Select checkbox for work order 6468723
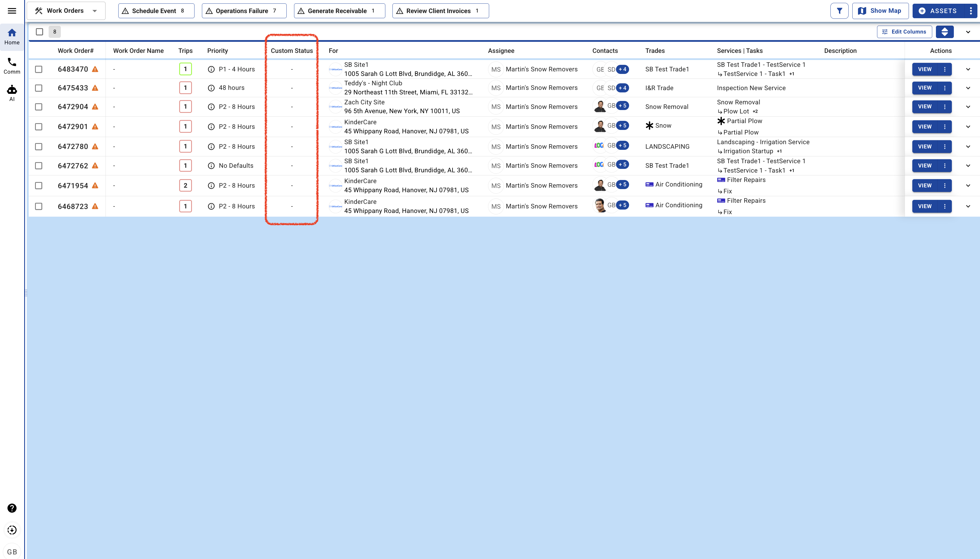The height and width of the screenshot is (559, 980). (x=39, y=206)
